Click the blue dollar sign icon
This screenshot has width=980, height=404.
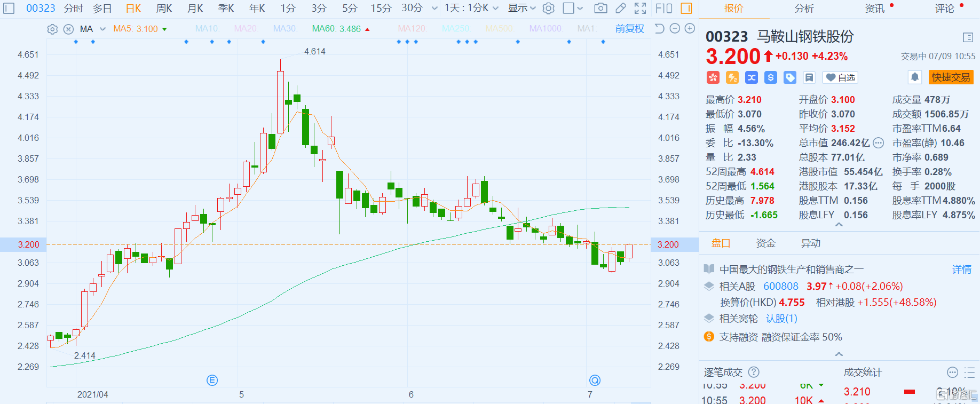pyautogui.click(x=771, y=77)
